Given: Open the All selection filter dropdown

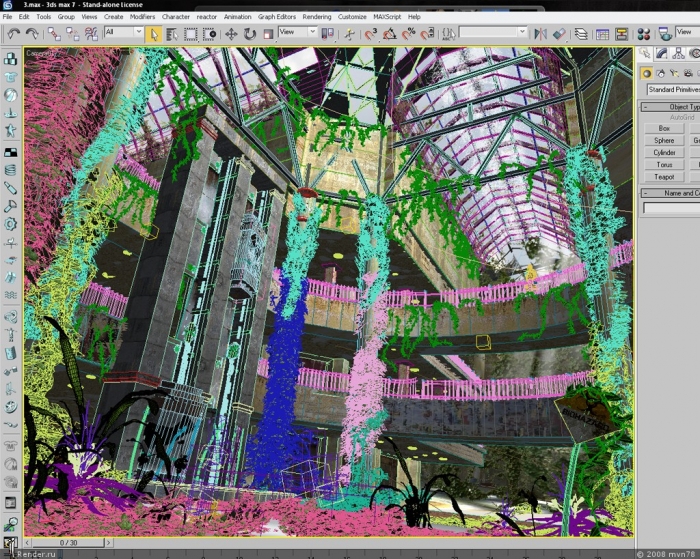Looking at the screenshot, I should (x=123, y=32).
